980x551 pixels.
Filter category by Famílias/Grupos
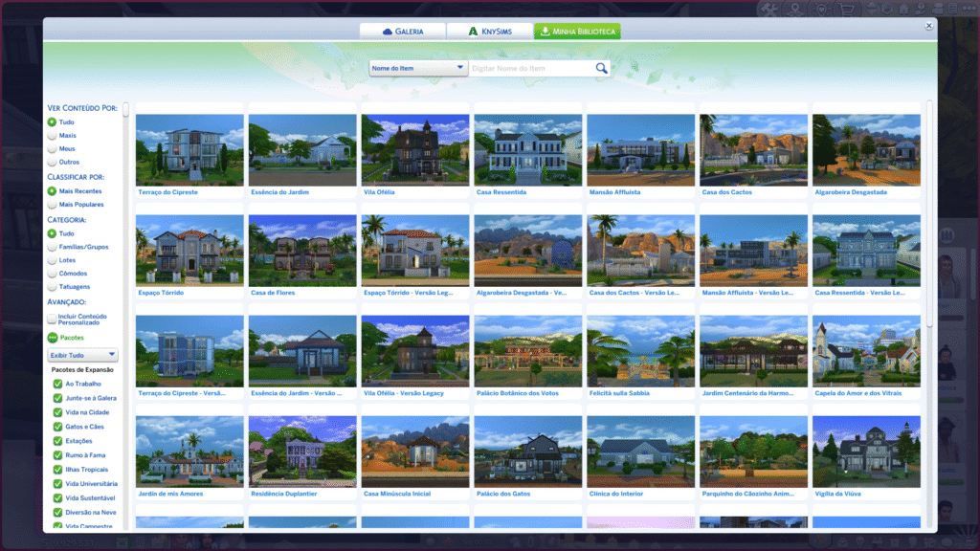pos(52,247)
